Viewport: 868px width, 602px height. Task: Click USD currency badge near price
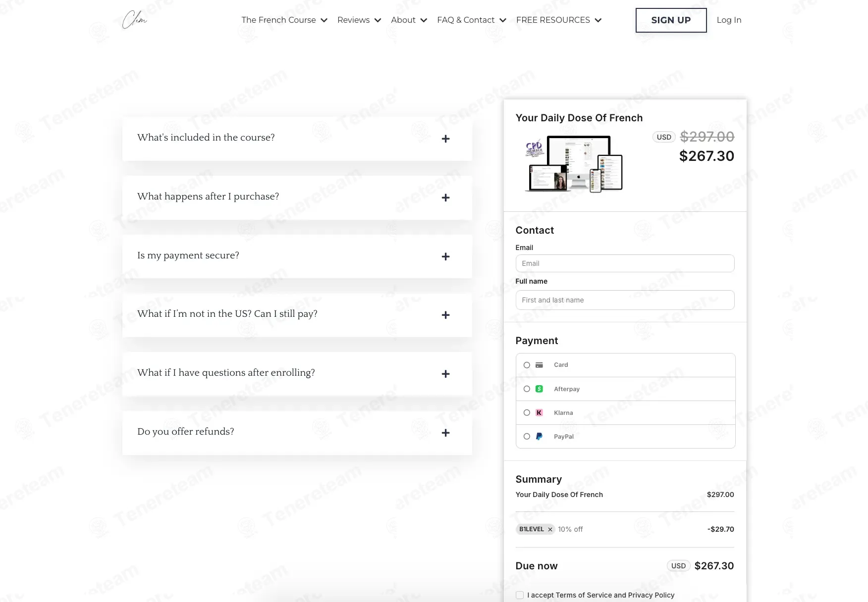click(x=664, y=137)
